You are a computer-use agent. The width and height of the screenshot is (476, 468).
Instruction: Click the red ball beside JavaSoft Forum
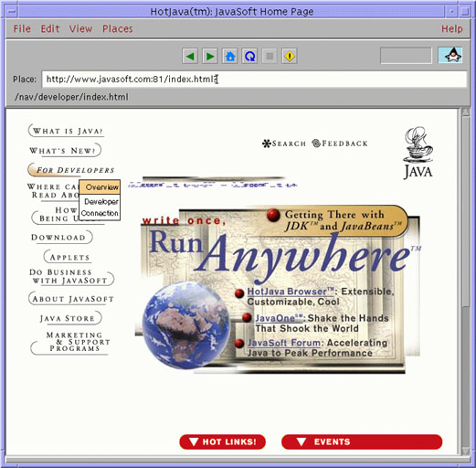pos(239,343)
